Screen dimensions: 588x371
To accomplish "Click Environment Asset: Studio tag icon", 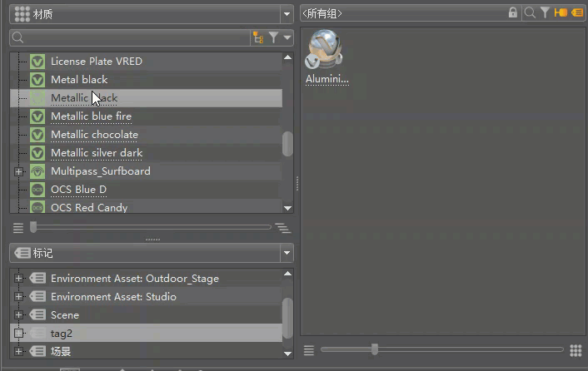I will pyautogui.click(x=37, y=296).
